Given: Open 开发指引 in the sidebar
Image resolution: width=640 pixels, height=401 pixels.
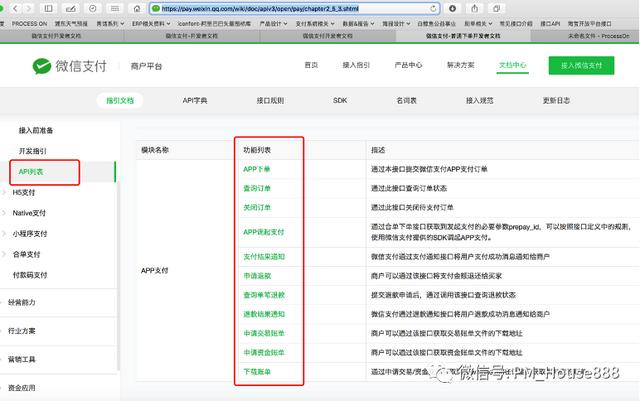Looking at the screenshot, I should click(x=33, y=151).
